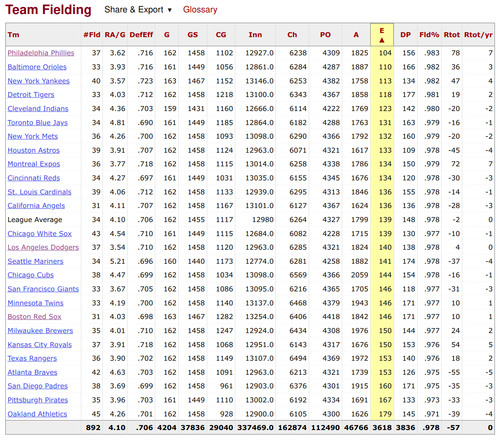This screenshot has height=442, width=504.
Task: Open Minnesota Twins team link
Action: (x=35, y=303)
